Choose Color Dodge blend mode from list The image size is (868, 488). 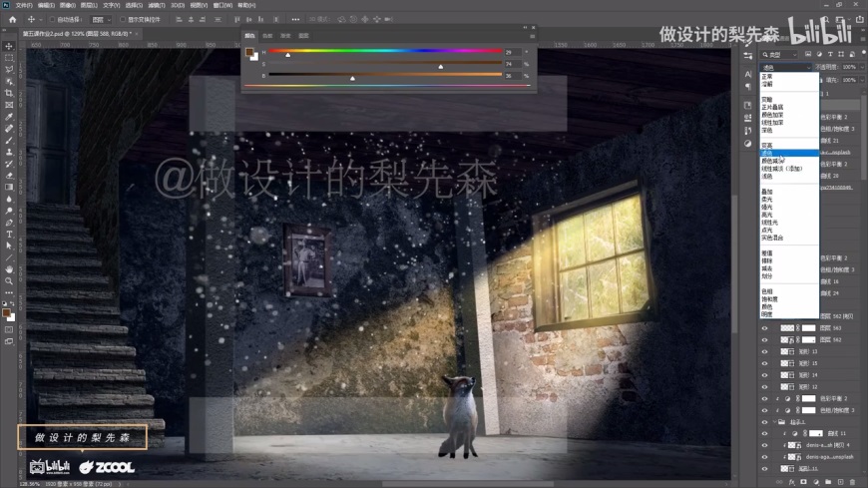point(772,161)
